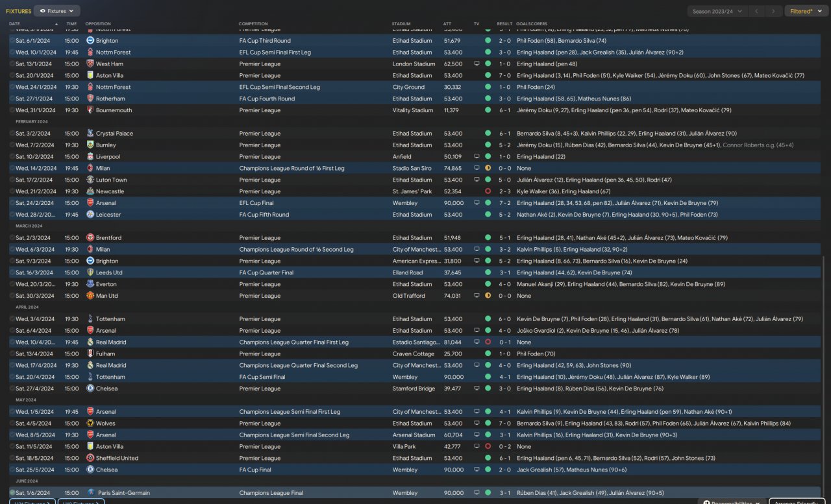Click the 7 - 2 result against Arsenal
Viewport: 831px width, 504px height.
tap(504, 203)
